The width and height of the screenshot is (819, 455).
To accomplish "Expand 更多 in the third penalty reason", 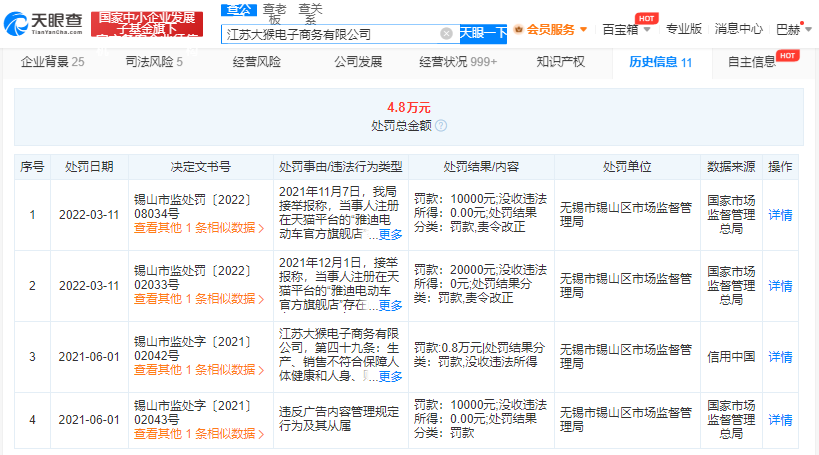I will tap(389, 376).
